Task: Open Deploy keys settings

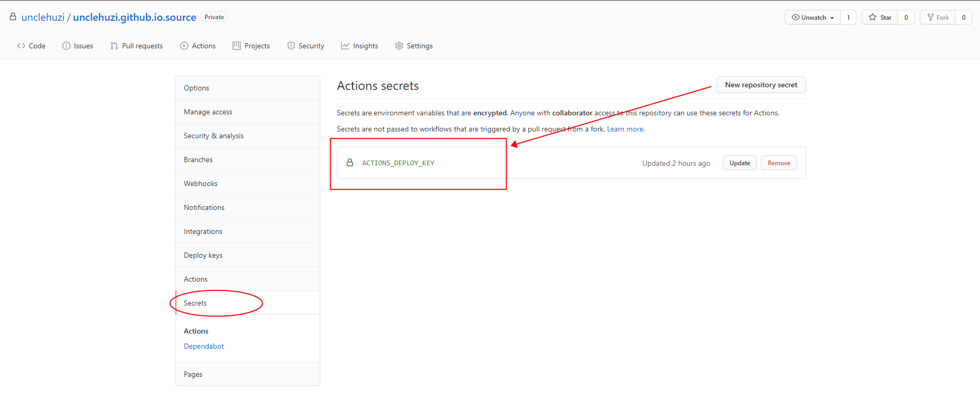Action: click(x=248, y=255)
